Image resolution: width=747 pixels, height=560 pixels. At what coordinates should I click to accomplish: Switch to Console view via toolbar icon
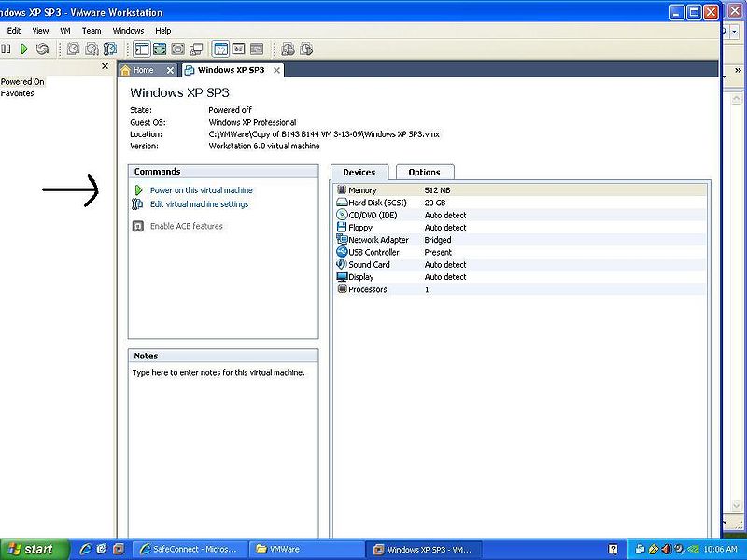(x=239, y=49)
